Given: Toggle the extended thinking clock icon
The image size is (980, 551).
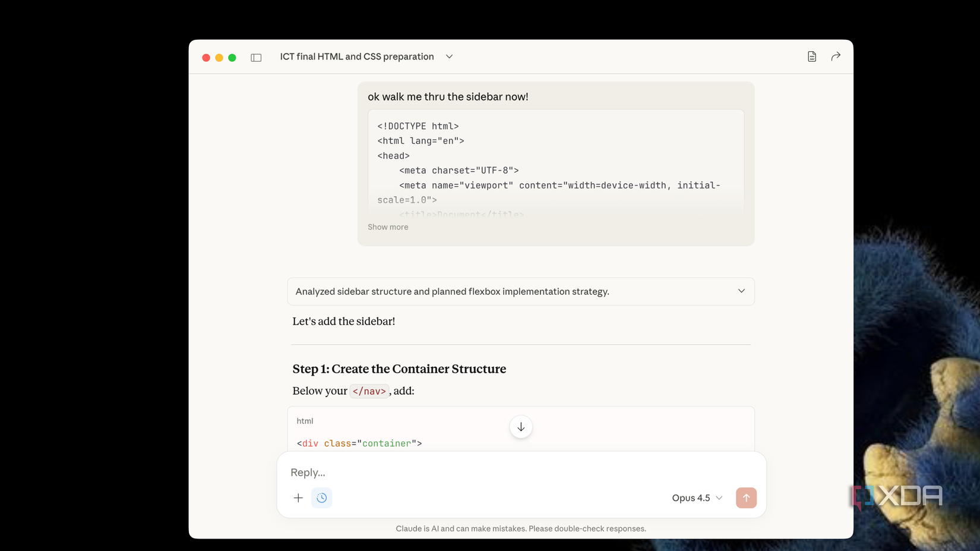Looking at the screenshot, I should coord(322,498).
